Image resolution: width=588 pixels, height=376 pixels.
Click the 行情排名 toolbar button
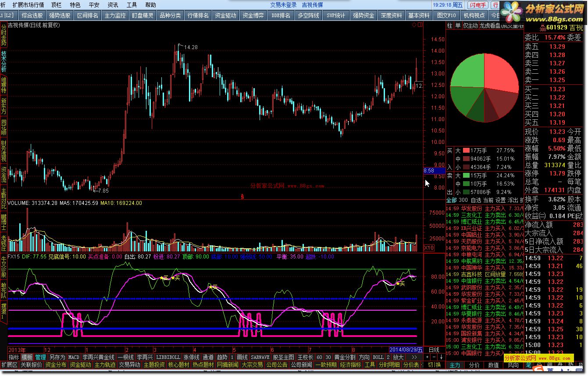coord(198,15)
